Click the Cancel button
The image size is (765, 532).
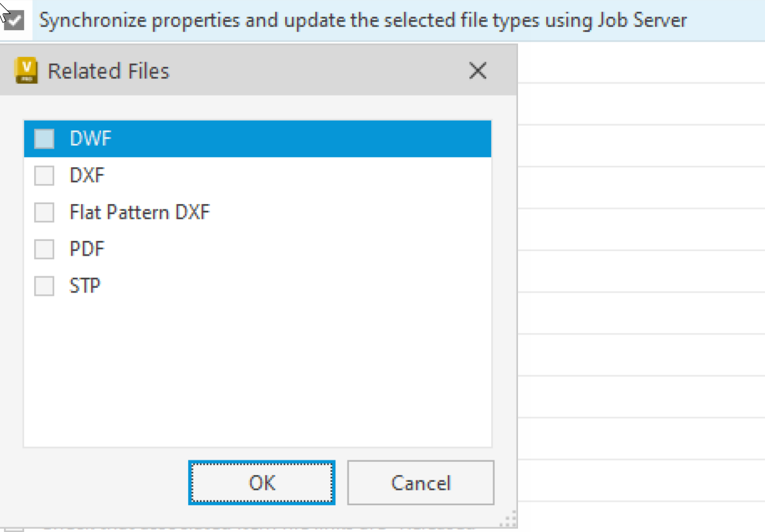pos(420,482)
